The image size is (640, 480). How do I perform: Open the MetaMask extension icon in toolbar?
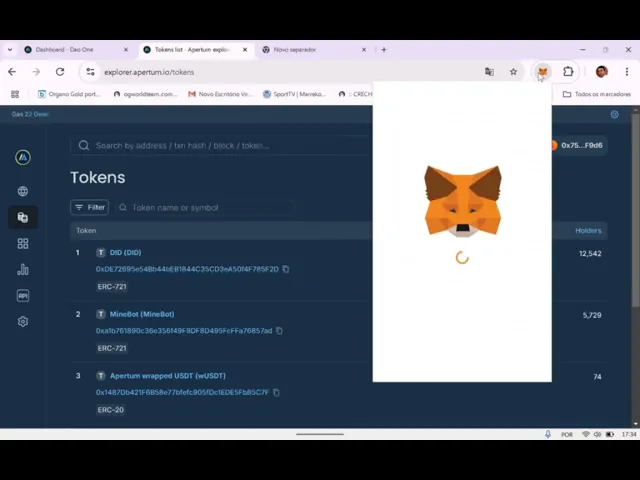point(542,72)
